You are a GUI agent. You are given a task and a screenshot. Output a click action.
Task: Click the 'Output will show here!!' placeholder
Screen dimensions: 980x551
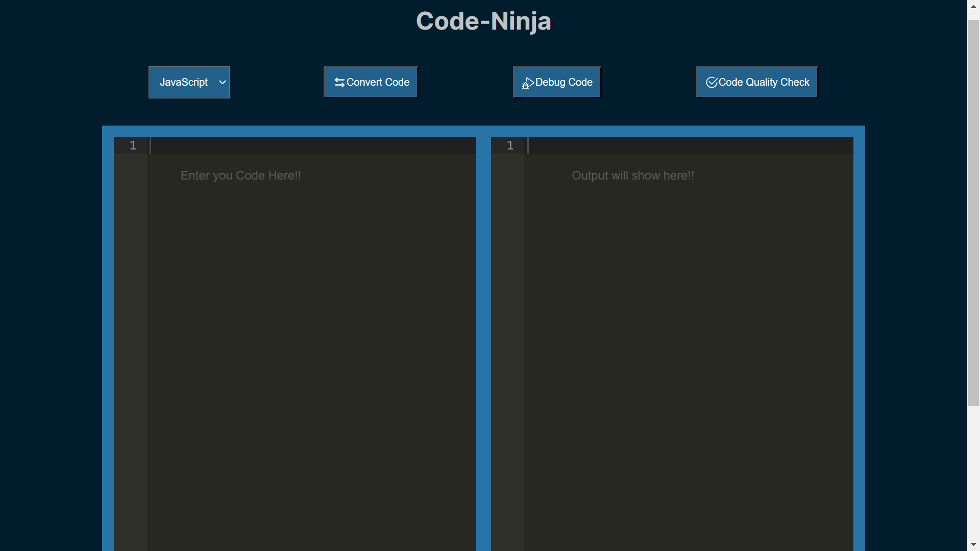632,176
